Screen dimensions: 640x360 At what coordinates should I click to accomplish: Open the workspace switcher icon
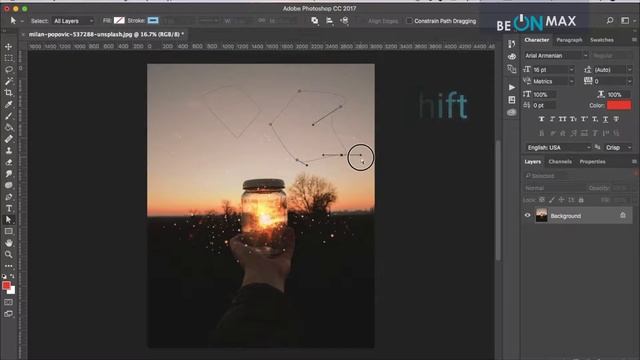coord(625,20)
